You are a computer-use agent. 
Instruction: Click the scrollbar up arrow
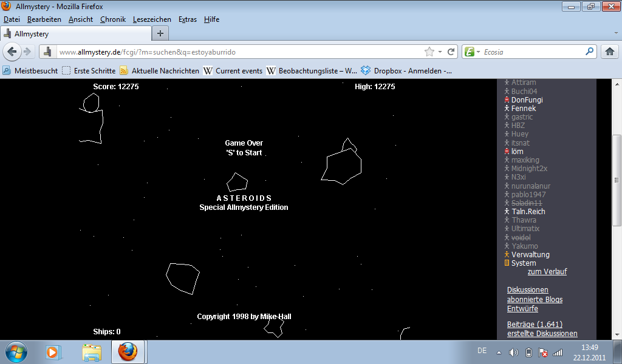[x=617, y=84]
